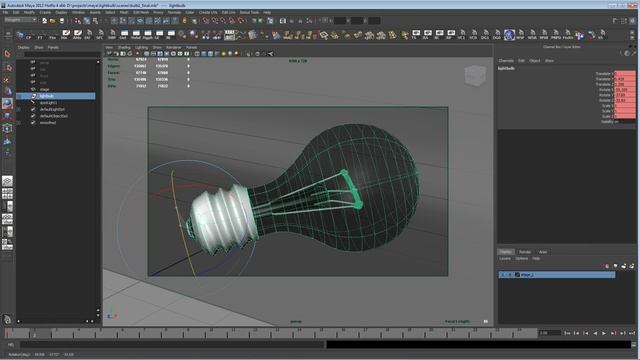
Task: Go to start of playback range
Action: click(x=567, y=333)
